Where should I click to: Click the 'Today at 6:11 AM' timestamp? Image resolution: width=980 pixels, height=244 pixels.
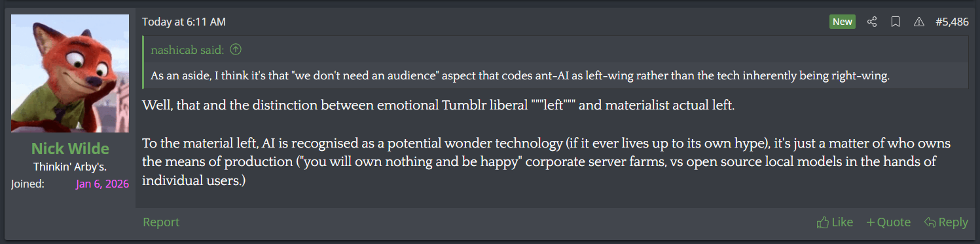(184, 22)
